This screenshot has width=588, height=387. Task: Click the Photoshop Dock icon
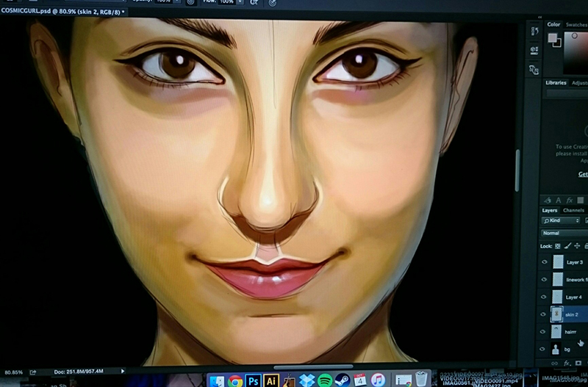tap(253, 381)
